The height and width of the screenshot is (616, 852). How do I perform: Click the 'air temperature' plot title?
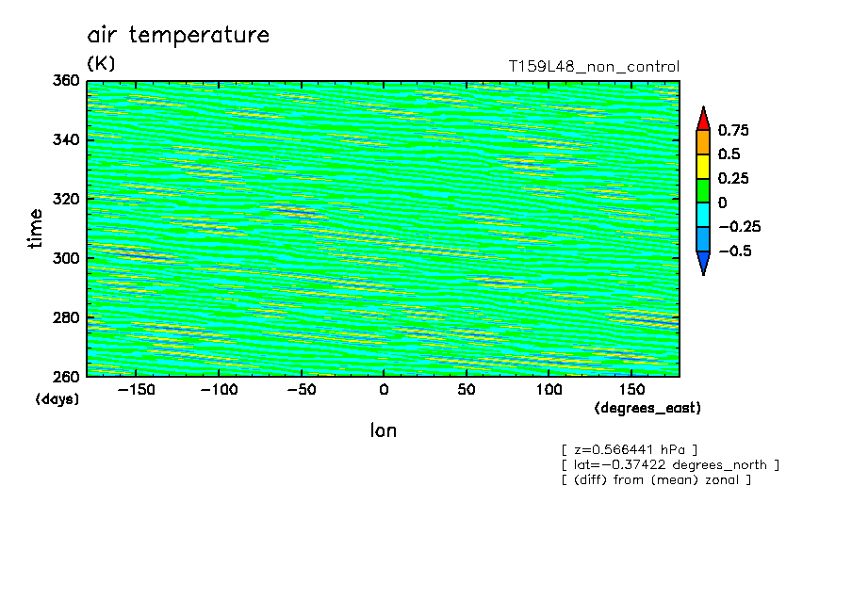coord(178,36)
